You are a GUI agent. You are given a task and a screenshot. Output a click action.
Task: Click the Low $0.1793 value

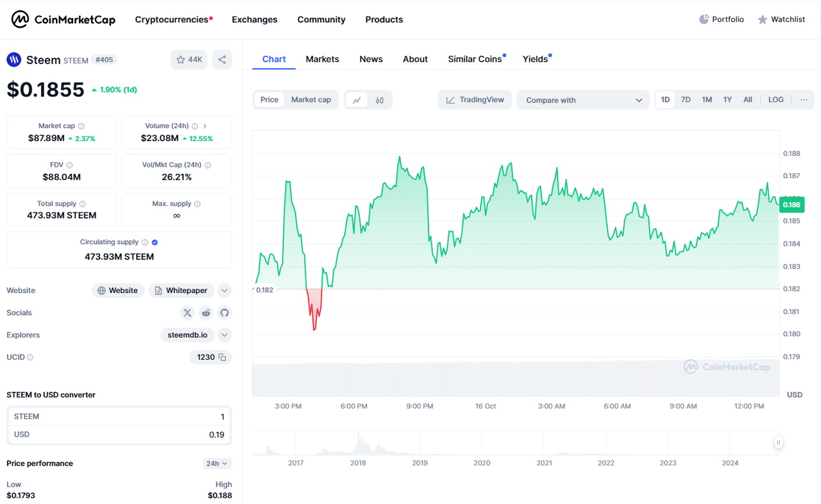coord(21,496)
